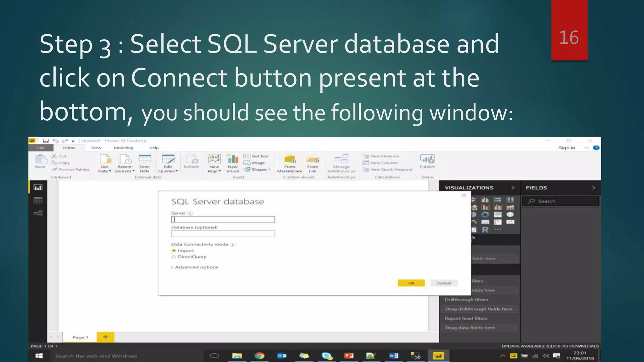Click the Cancel button
The height and width of the screenshot is (362, 644).
(x=444, y=283)
